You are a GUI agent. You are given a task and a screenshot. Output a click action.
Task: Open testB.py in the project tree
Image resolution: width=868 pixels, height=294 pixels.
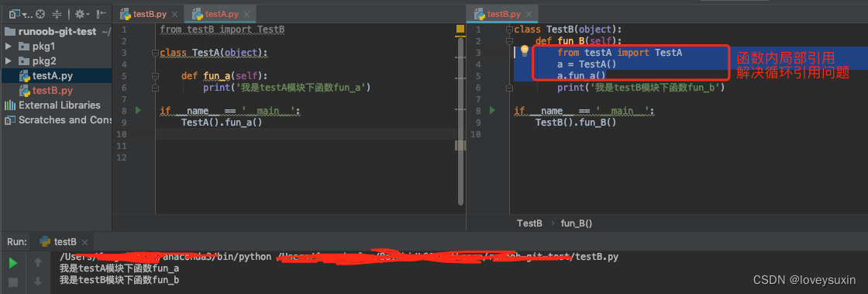(46, 90)
